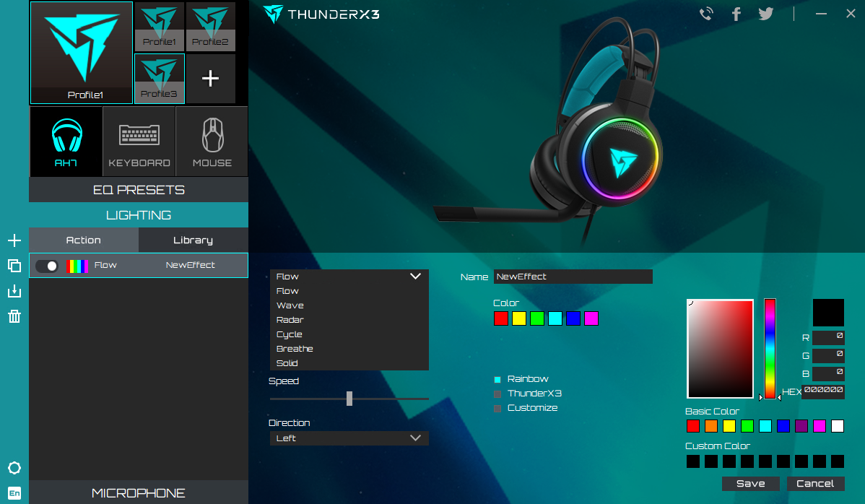Click the first Custom Color slot
865x504 pixels.
[693, 461]
